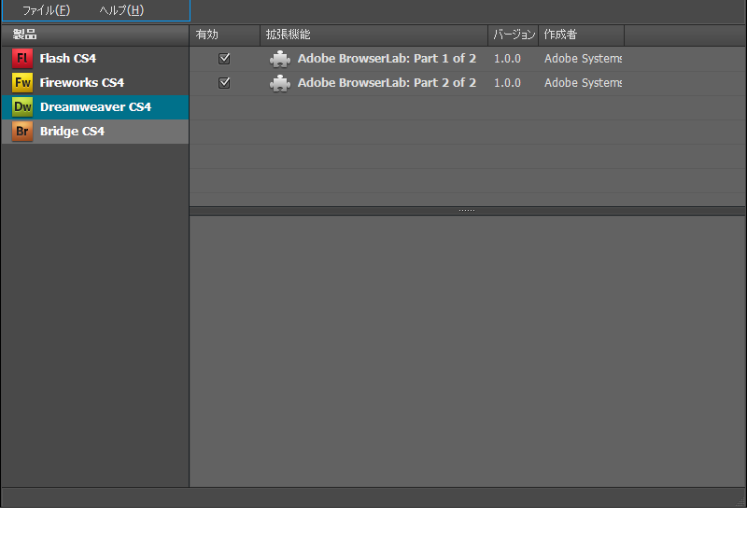Select Fireworks CS4 in product list

(x=95, y=83)
